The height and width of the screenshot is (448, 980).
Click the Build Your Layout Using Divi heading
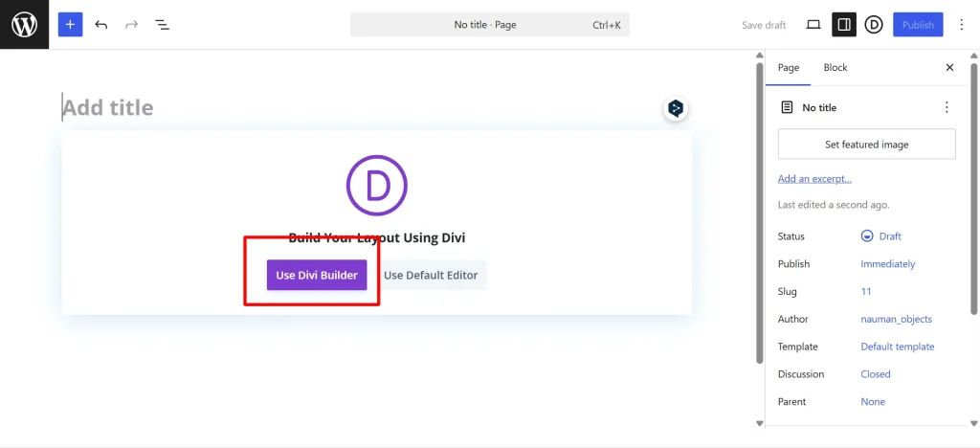point(377,237)
